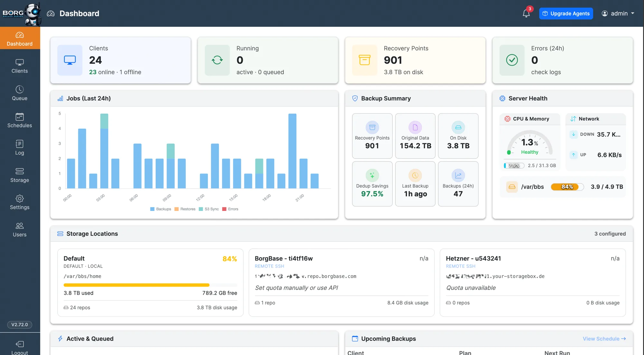Open the Dedup Savings summary tile
Image resolution: width=644 pixels, height=355 pixels.
coord(372,184)
